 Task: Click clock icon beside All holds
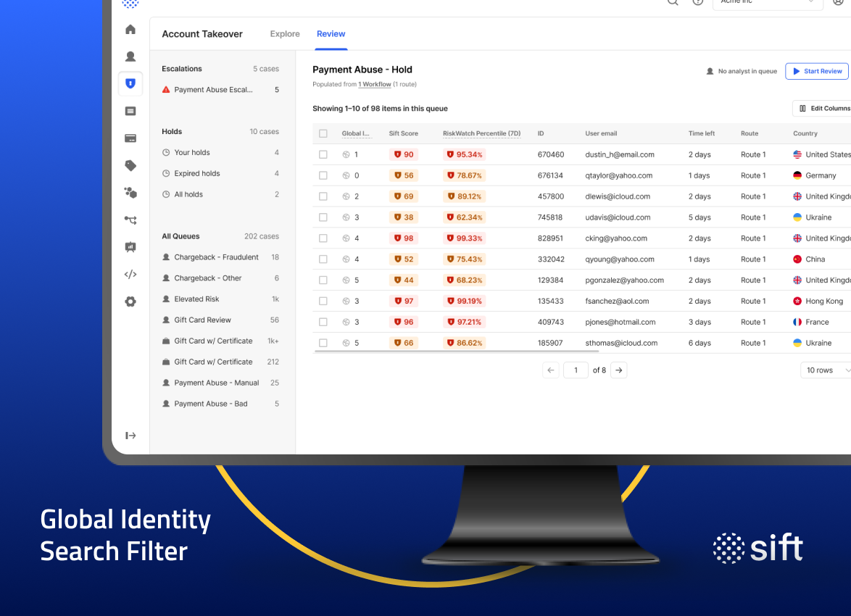point(166,194)
